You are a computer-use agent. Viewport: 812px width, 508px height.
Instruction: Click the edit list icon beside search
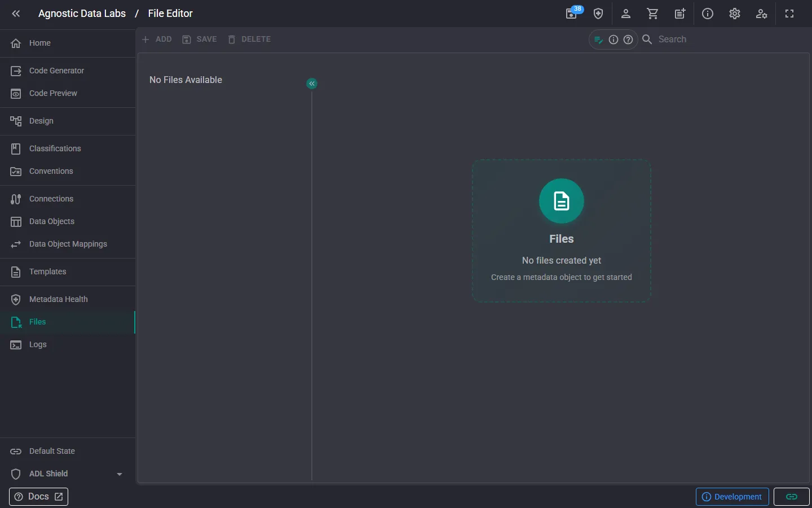tap(599, 40)
